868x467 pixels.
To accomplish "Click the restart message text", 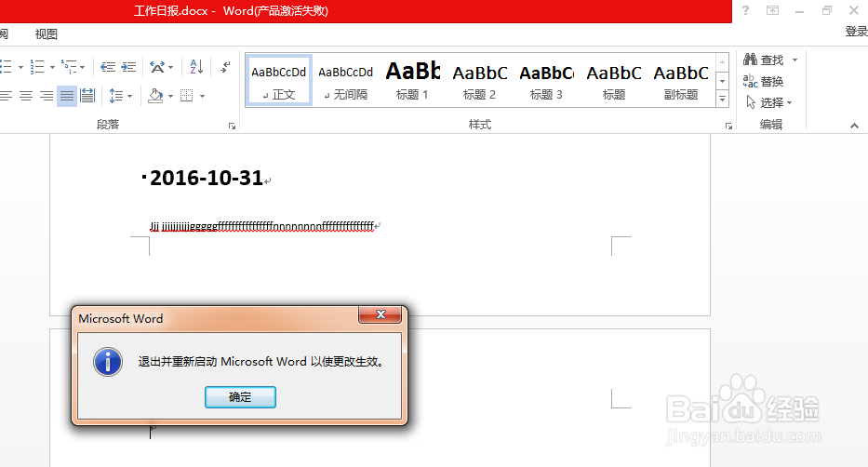I will pos(261,362).
